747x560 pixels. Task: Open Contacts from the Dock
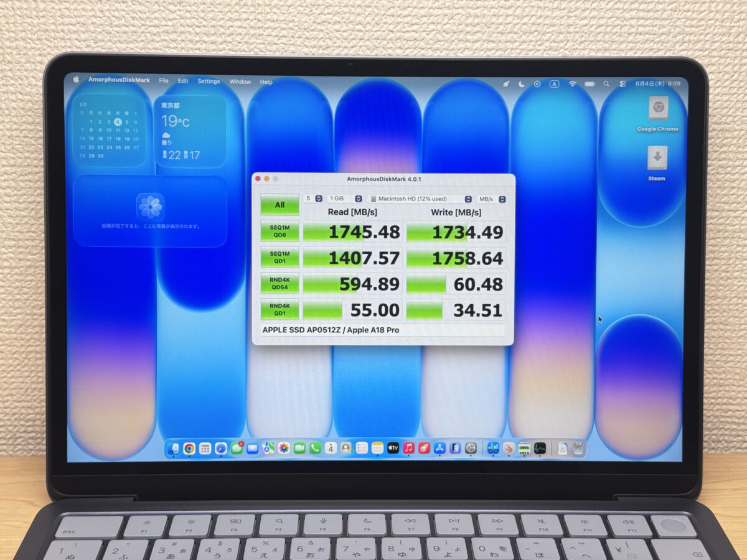point(346,448)
